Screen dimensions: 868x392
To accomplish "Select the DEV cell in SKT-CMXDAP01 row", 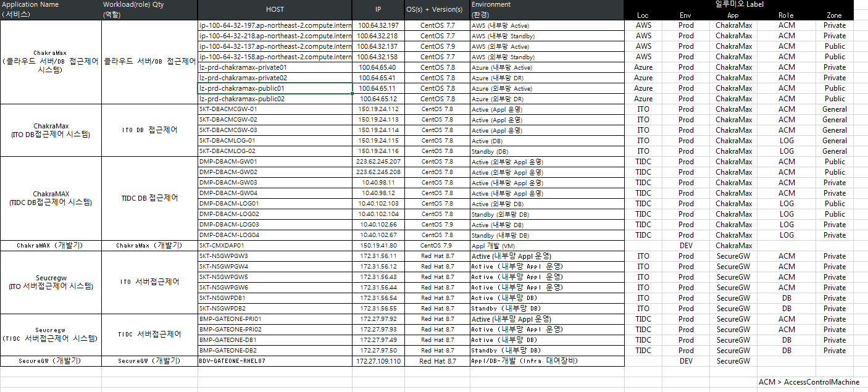I will coord(686,246).
